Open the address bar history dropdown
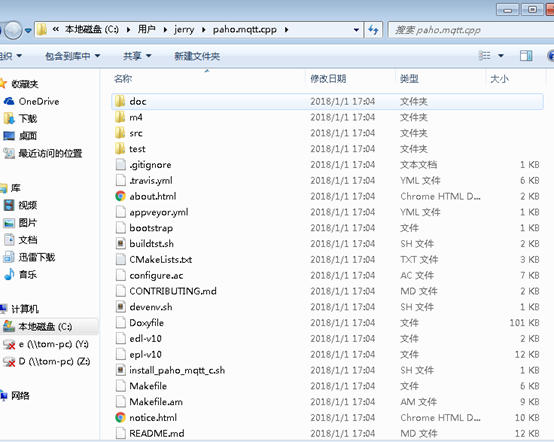This screenshot has height=442, width=554. point(356,30)
